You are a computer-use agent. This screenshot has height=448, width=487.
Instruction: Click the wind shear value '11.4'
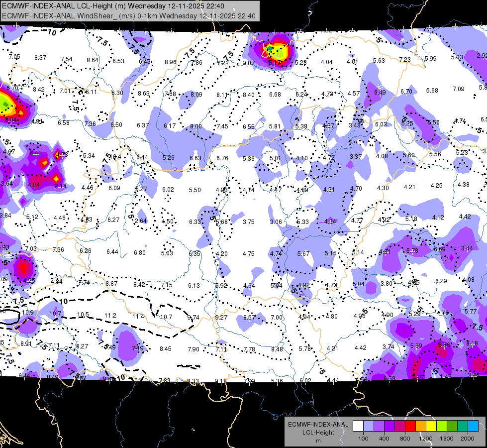138,317
